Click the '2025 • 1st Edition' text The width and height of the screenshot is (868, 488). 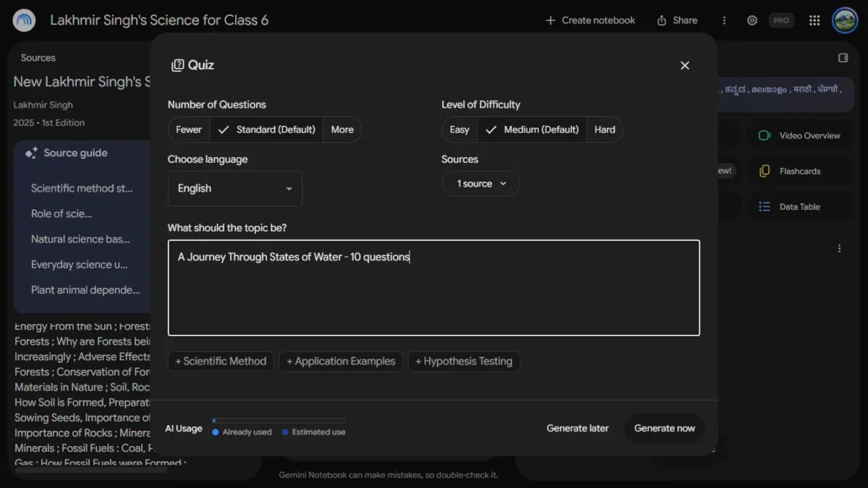coord(49,123)
